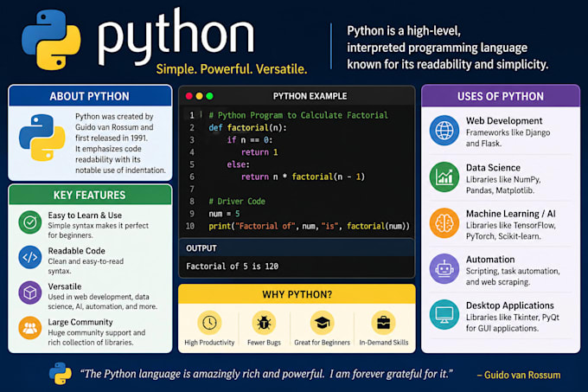Click the purple cube Versatile icon
588x392 pixels.
pos(30,292)
